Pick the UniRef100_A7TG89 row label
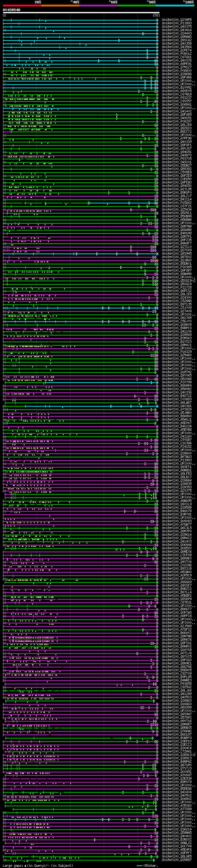The width and height of the screenshot is (197, 868). [177, 809]
